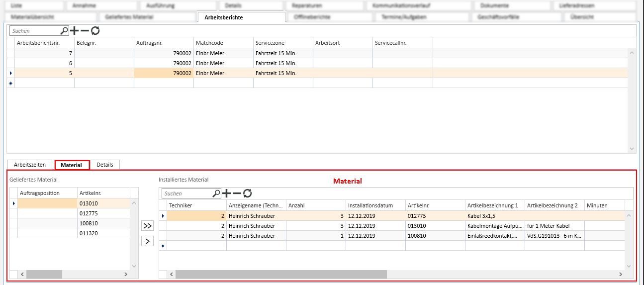Switch to the Arbeitszeiten sub-tab
The width and height of the screenshot is (644, 285).
coord(30,165)
